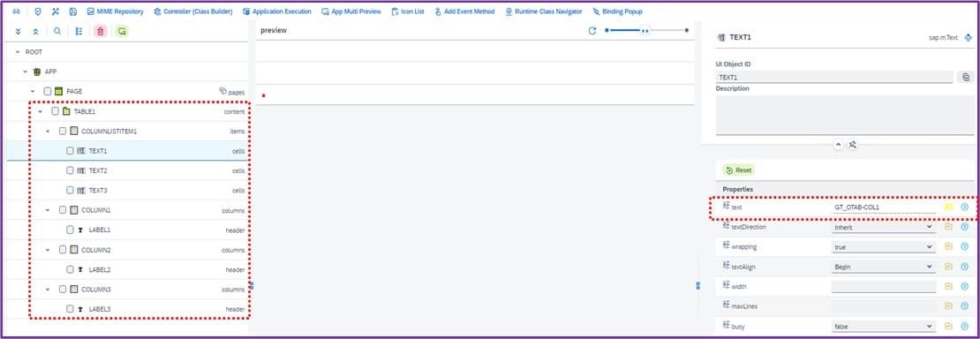Open help for text property
This screenshot has width=980, height=339.
pos(964,207)
